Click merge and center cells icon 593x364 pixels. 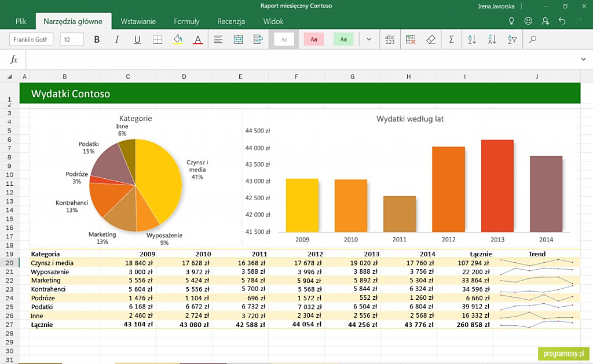(x=238, y=39)
